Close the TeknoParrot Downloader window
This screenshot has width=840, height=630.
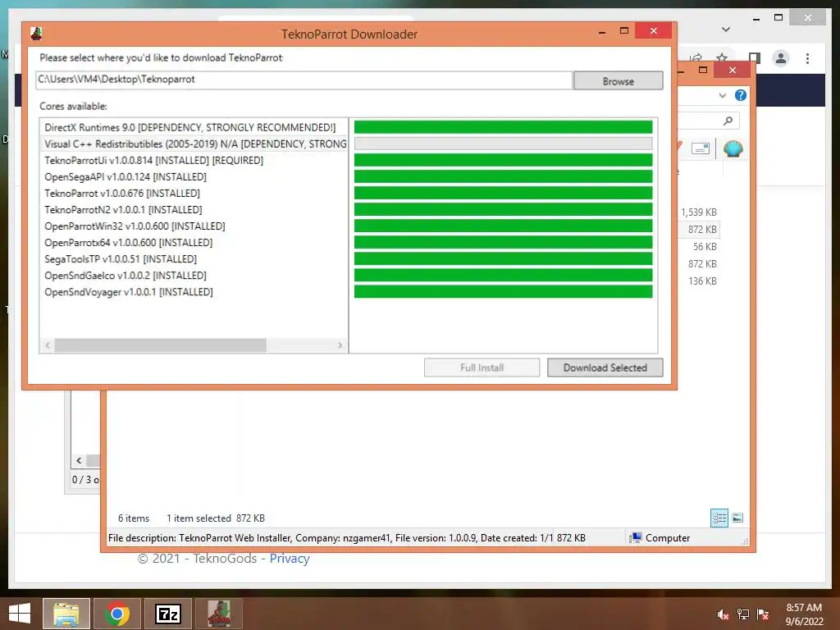653,31
